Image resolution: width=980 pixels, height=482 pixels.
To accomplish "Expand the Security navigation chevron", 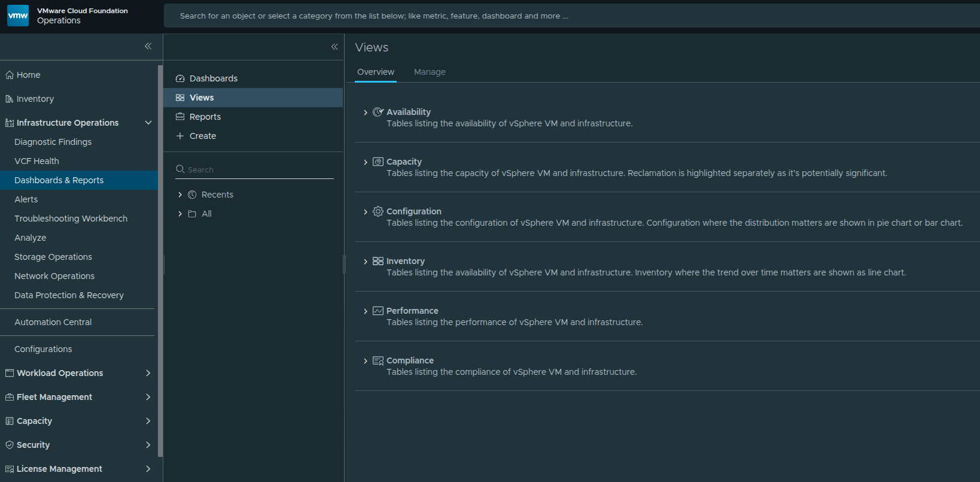I will click(148, 445).
